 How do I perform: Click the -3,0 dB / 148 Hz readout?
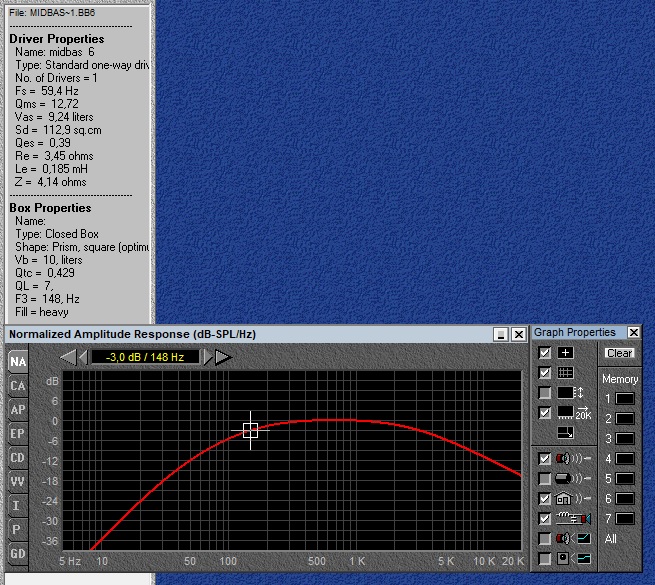point(145,357)
